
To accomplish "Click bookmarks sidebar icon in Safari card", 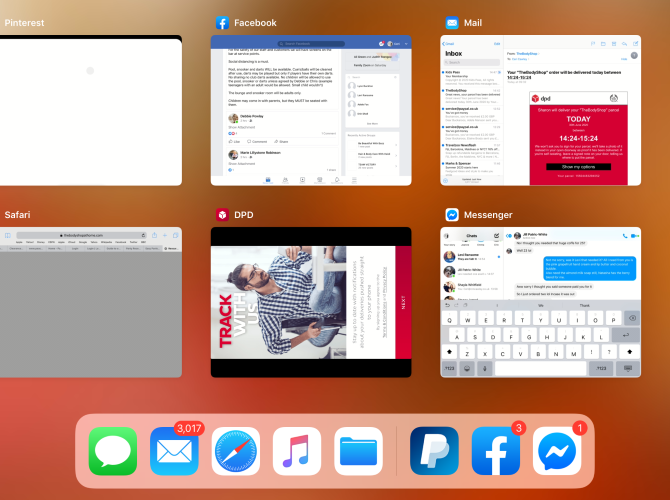I will point(7,235).
